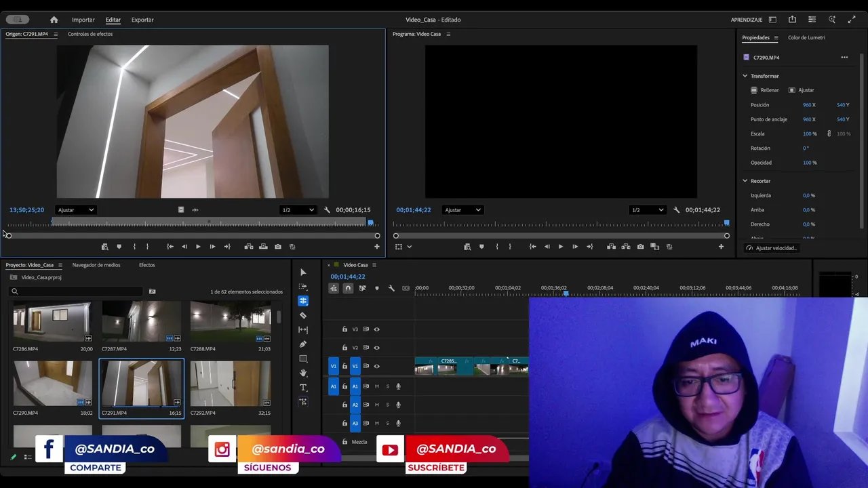Export frame from Source monitor

coord(278,247)
